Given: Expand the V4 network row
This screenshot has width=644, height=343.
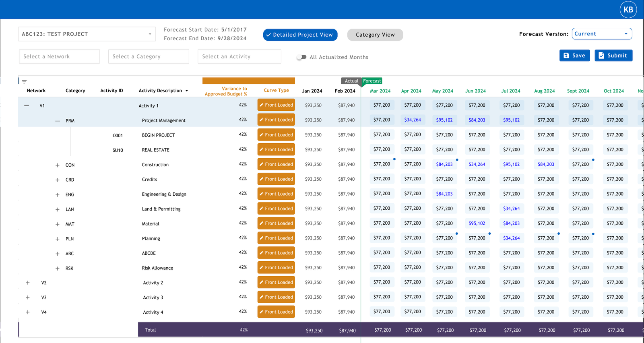Looking at the screenshot, I should (28, 312).
